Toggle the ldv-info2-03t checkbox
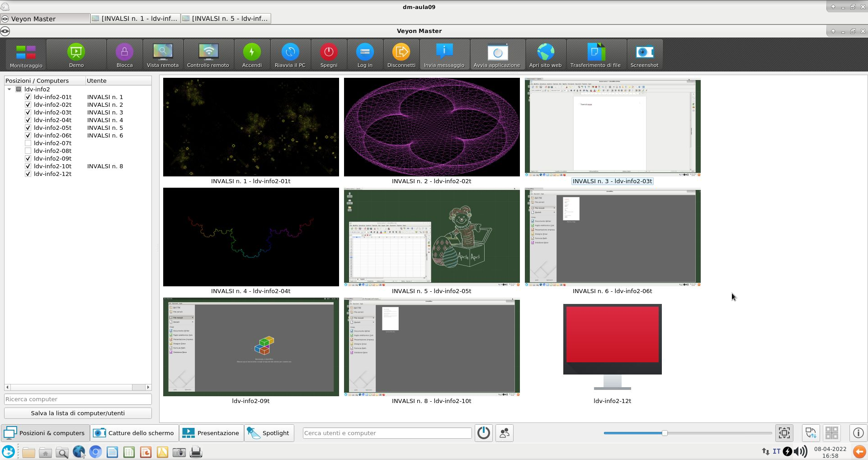Image resolution: width=868 pixels, height=460 pixels. pyautogui.click(x=28, y=112)
